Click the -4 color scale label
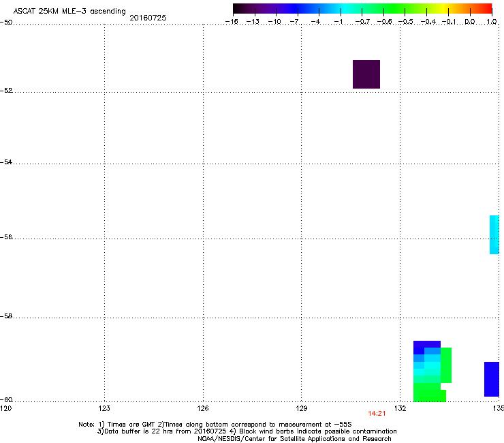The width and height of the screenshot is (504, 443). coord(316,22)
